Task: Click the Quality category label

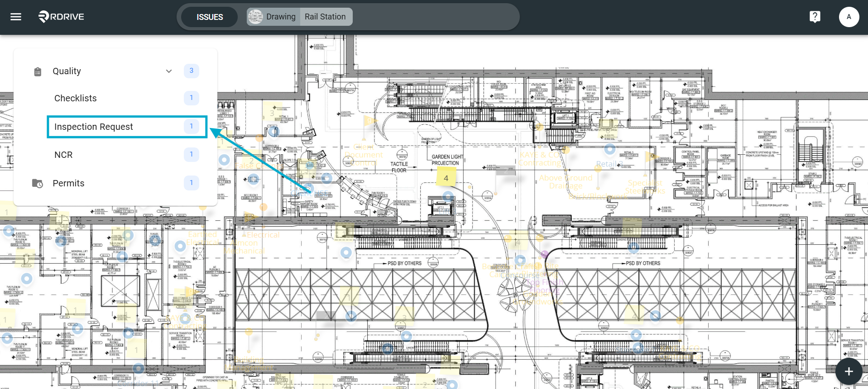Action: [67, 71]
